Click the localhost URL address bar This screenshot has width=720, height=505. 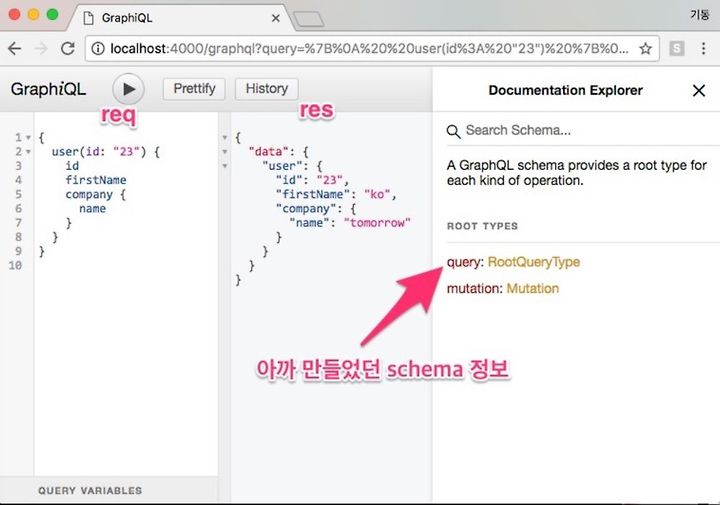(x=369, y=48)
